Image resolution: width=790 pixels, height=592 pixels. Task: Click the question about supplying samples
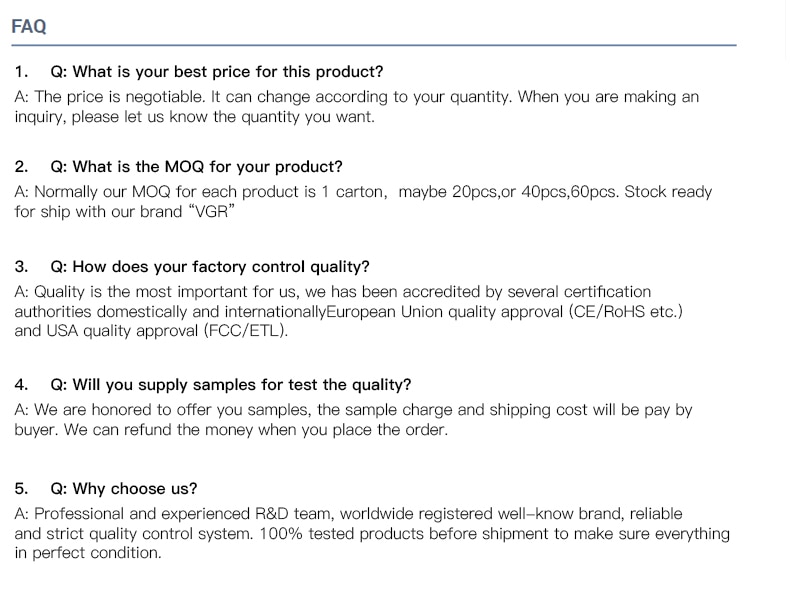230,385
